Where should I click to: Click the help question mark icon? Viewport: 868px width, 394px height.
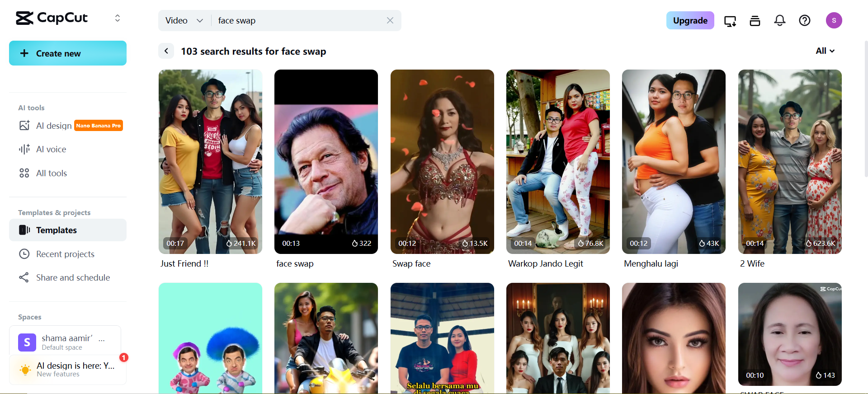coord(804,20)
